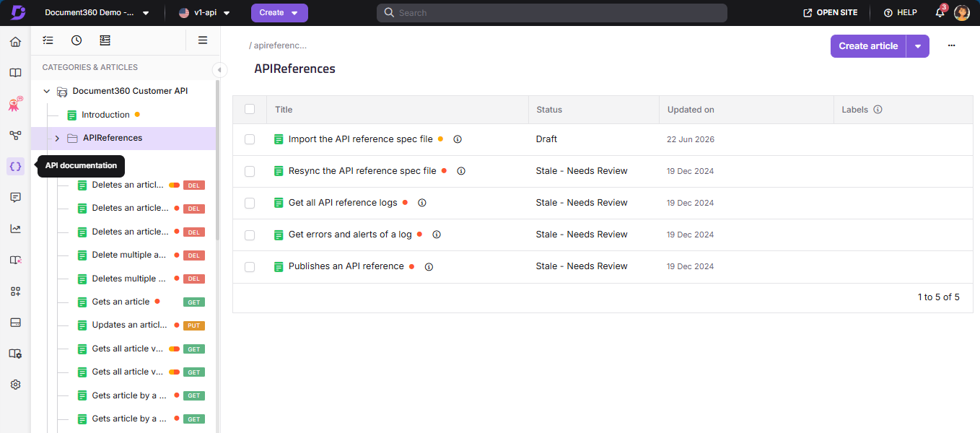Open the Widgets grid-plus icon
This screenshot has height=433, width=980.
(15, 292)
